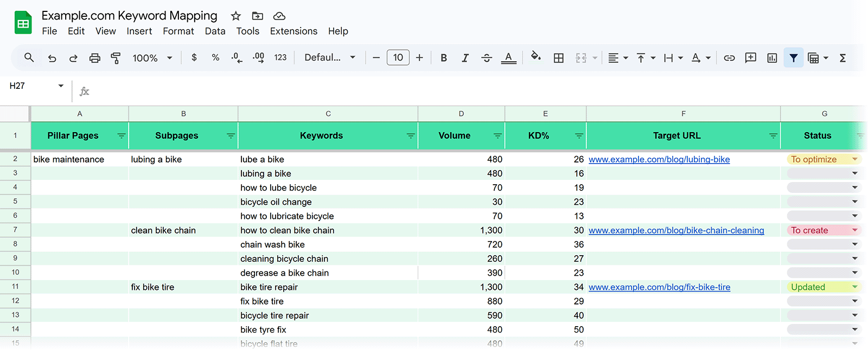Click the font size input field

click(398, 57)
